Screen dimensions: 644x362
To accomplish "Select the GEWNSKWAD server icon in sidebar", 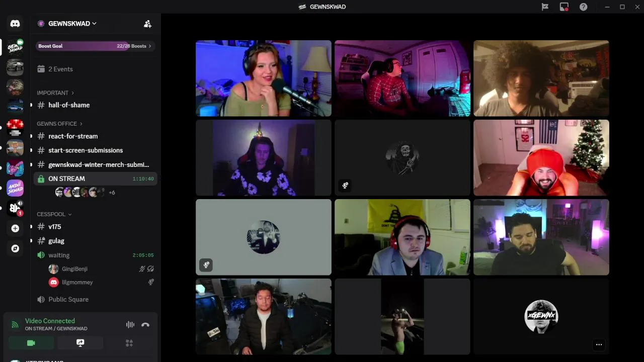I will [15, 47].
